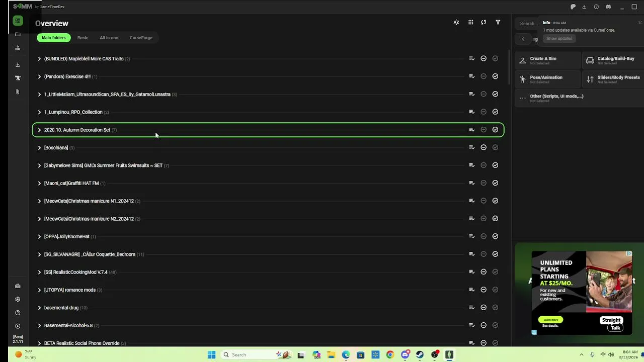Click the paperclip icon in left sidebar

click(18, 92)
